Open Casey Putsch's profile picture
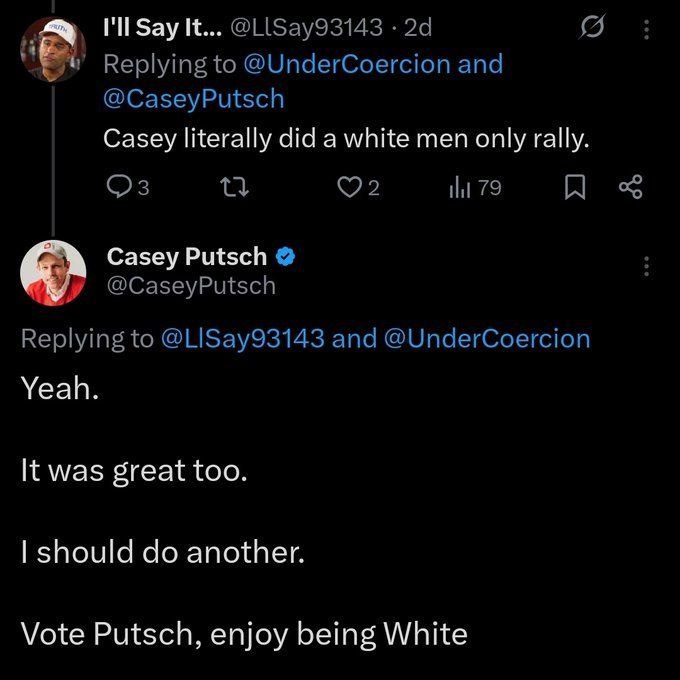Viewport: 680px width, 680px height. 47,273
